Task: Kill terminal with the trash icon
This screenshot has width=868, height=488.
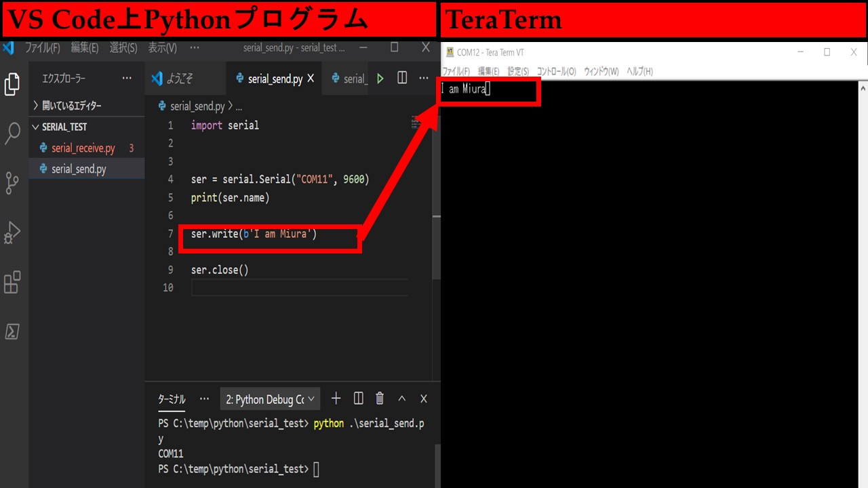Action: [x=380, y=399]
